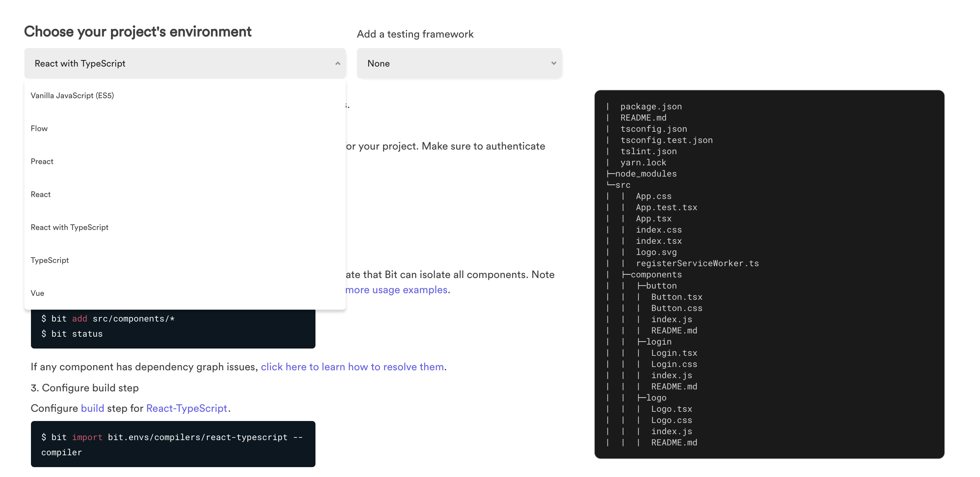Image resolution: width=980 pixels, height=477 pixels.
Task: Select Vanilla JavaScript (ES5) option
Action: (x=185, y=96)
